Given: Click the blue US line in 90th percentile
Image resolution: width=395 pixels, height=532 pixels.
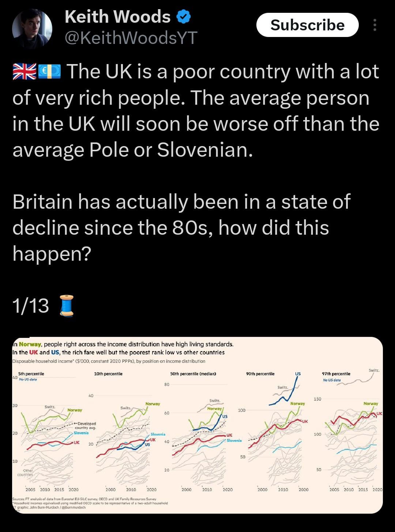Looking at the screenshot, I should tap(284, 397).
